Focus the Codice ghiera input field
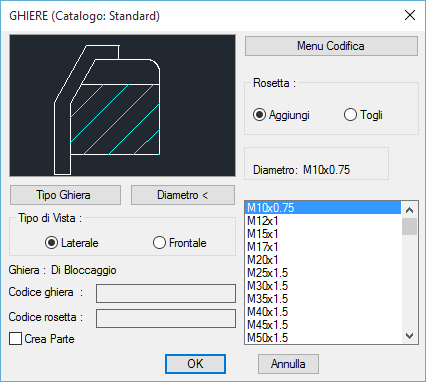This screenshot has width=426, height=382. click(x=166, y=293)
